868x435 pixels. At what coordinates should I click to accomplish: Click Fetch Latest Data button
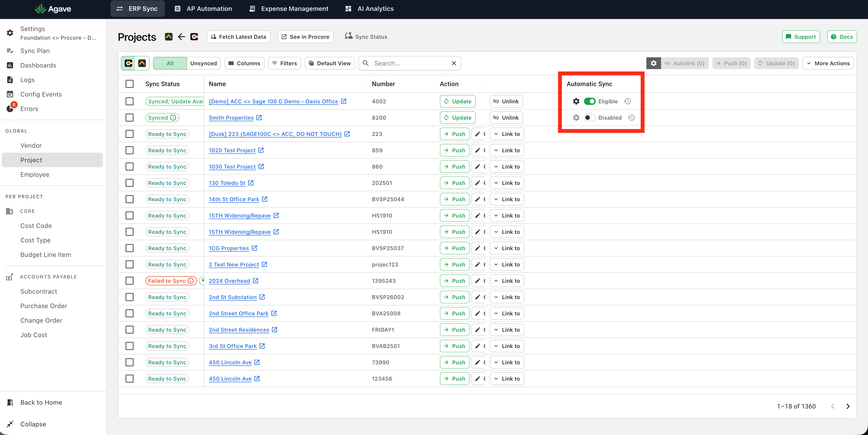(x=238, y=37)
